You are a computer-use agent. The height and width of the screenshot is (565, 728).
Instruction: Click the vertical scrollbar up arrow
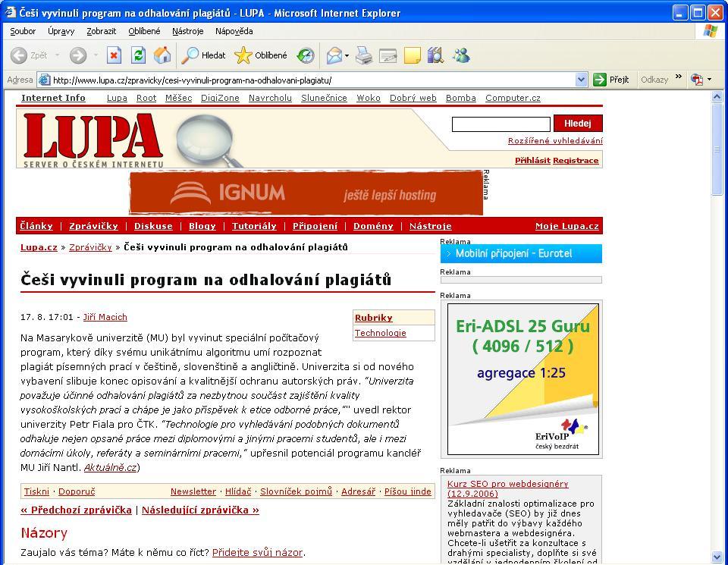717,96
